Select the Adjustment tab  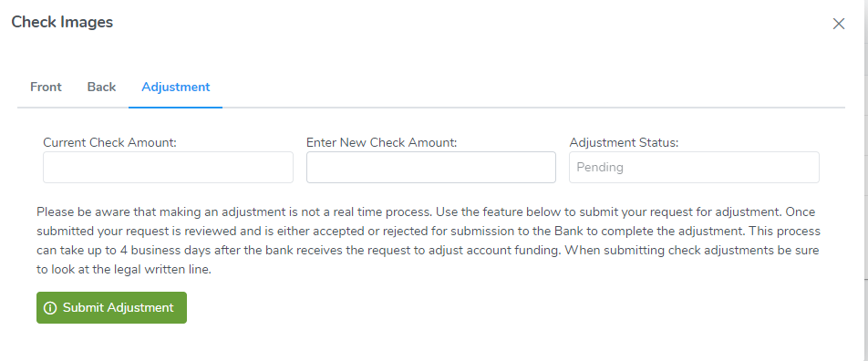pos(175,87)
